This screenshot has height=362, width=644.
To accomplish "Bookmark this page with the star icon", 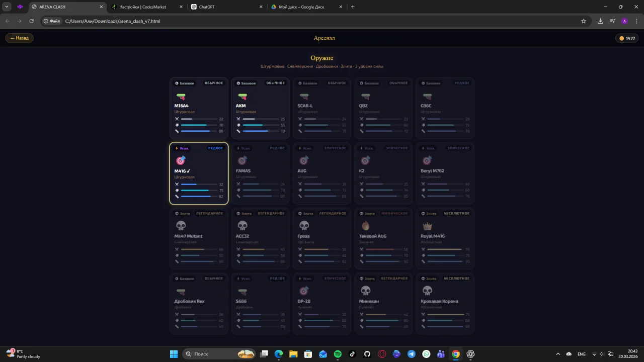I will point(584,21).
